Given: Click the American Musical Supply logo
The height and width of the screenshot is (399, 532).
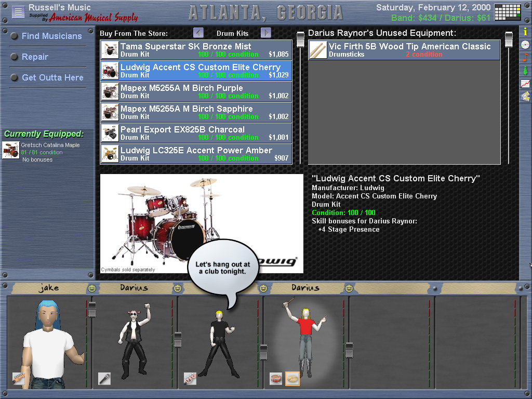Looking at the screenshot, I should point(94,17).
